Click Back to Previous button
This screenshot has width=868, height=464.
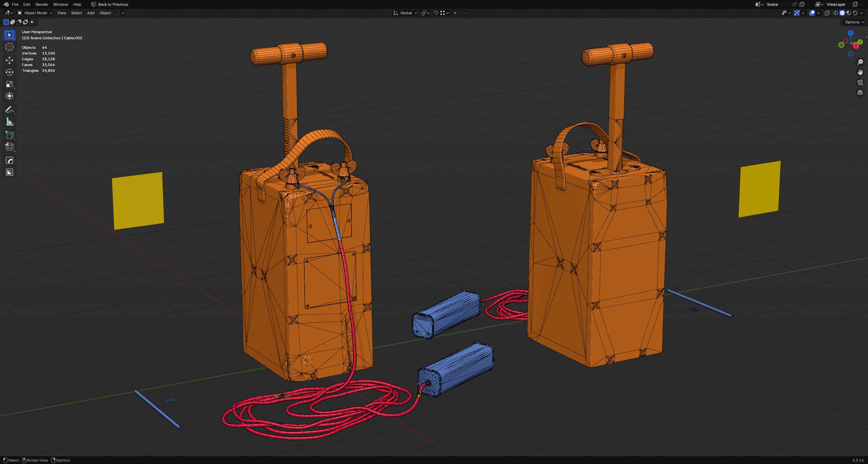tap(110, 4)
